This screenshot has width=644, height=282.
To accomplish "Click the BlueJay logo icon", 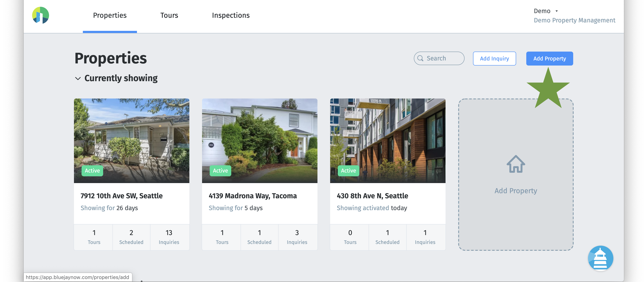I will [41, 15].
